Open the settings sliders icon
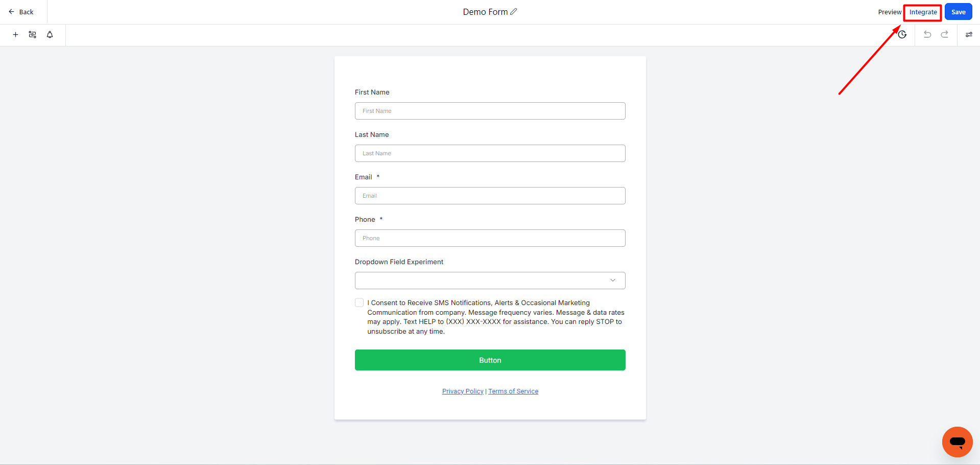Screen dimensions: 980x465 tap(969, 35)
